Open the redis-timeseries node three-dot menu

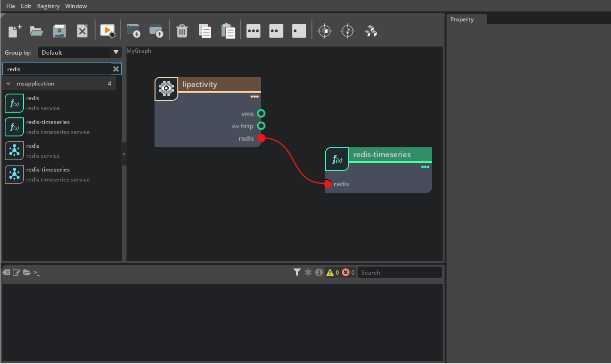[x=426, y=167]
